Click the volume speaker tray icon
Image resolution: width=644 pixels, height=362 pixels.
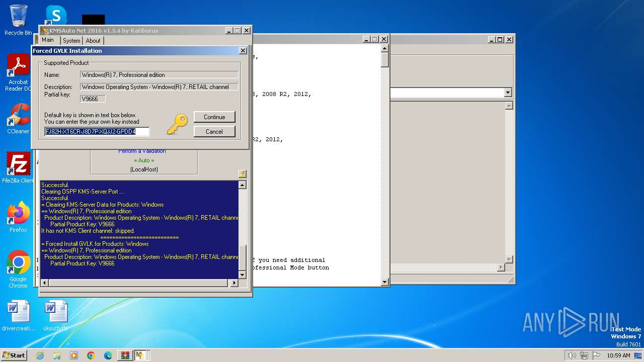pos(572,355)
